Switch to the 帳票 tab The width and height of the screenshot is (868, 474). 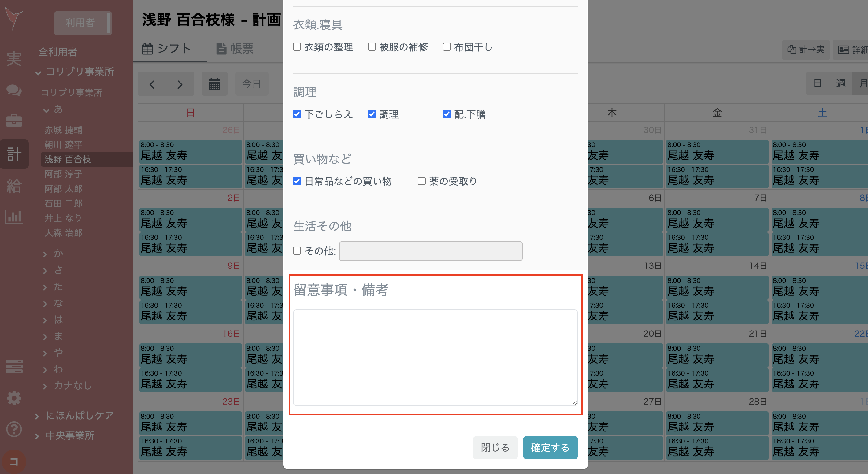click(x=235, y=49)
